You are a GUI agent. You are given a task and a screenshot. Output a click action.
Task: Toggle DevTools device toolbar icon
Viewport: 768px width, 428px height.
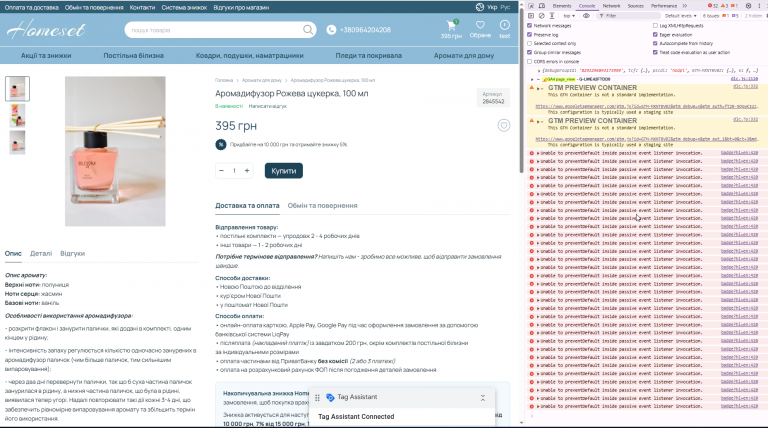point(542,6)
